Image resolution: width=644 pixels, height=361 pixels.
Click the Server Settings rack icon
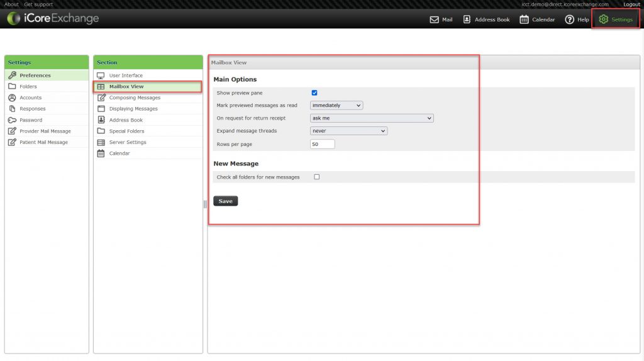[x=101, y=143]
